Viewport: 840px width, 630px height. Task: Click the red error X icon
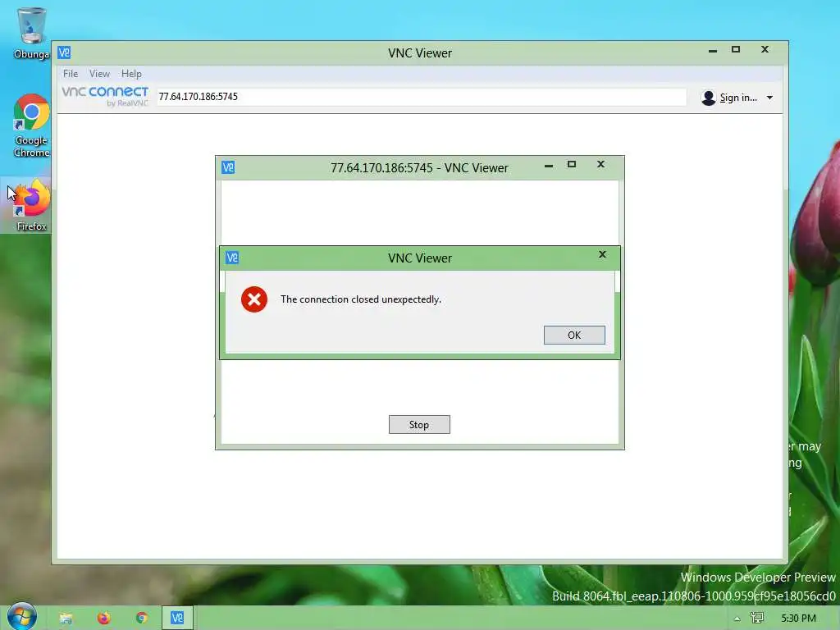tap(254, 299)
